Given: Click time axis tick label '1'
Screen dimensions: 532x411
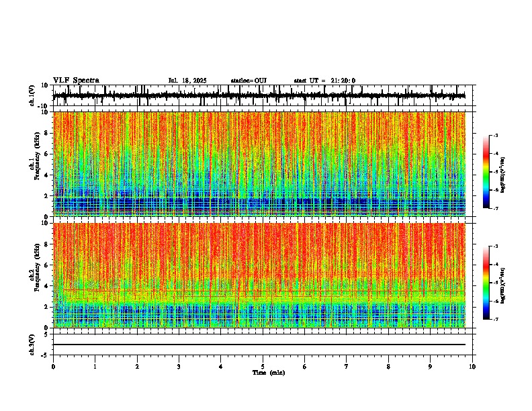Looking at the screenshot, I should tap(95, 367).
